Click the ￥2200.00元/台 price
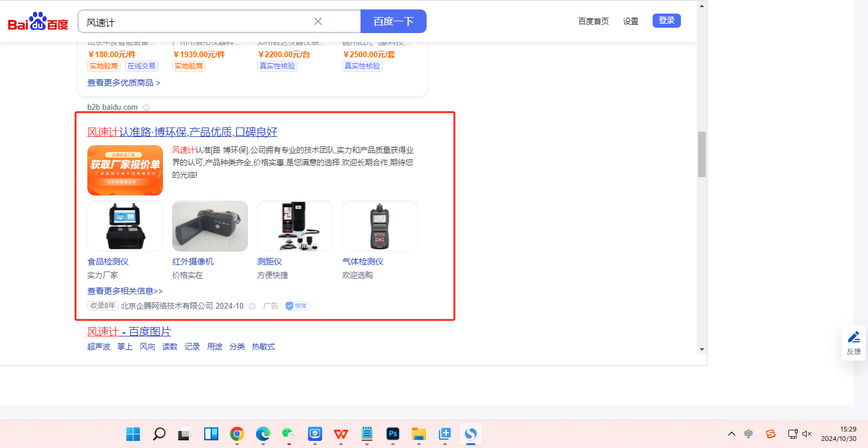The height and width of the screenshot is (448, 868). point(284,54)
